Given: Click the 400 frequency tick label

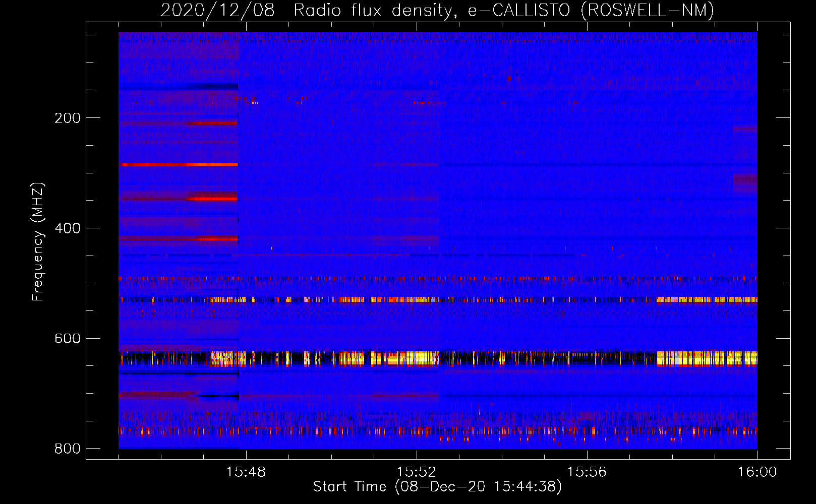Looking at the screenshot, I should (68, 228).
